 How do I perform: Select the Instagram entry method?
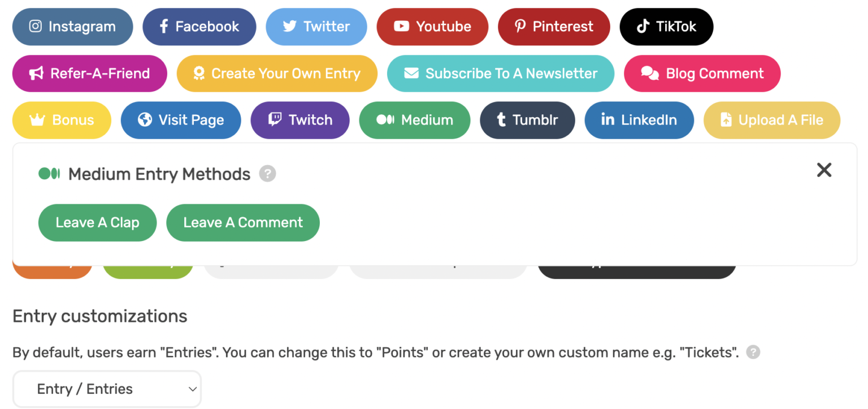click(x=72, y=27)
